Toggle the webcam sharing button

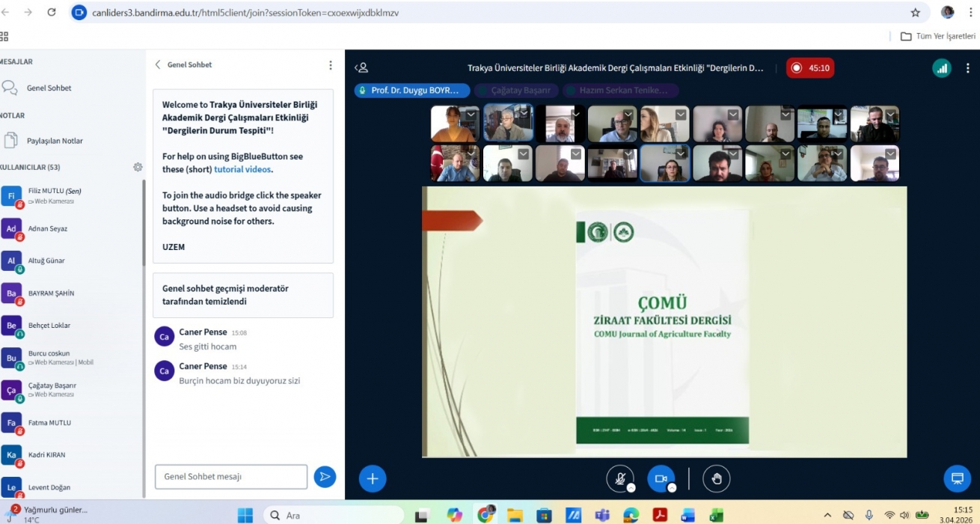661,479
